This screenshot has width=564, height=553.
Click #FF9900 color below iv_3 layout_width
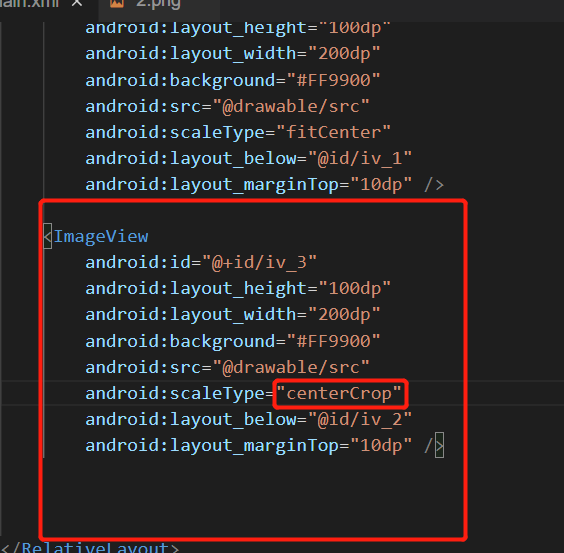coord(333,341)
